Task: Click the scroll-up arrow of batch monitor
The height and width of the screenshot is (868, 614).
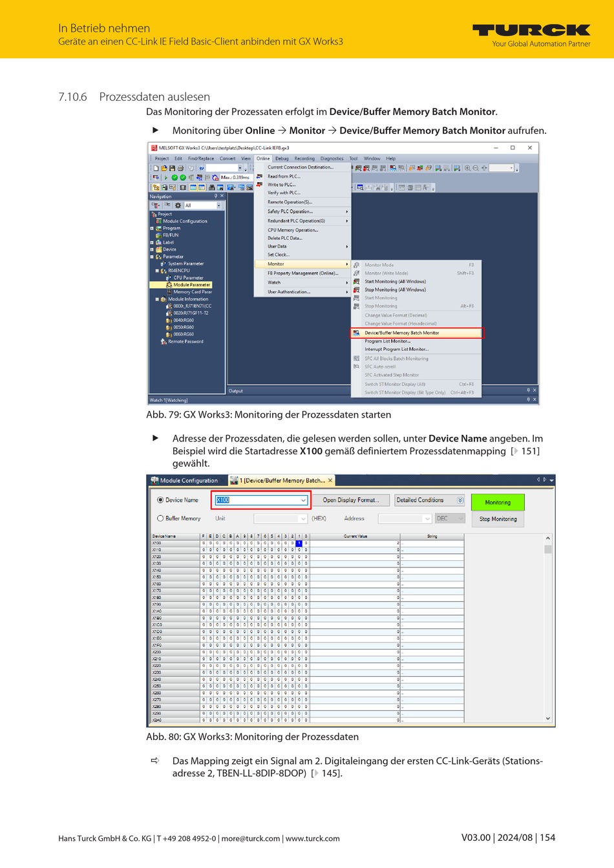Action: click(548, 538)
